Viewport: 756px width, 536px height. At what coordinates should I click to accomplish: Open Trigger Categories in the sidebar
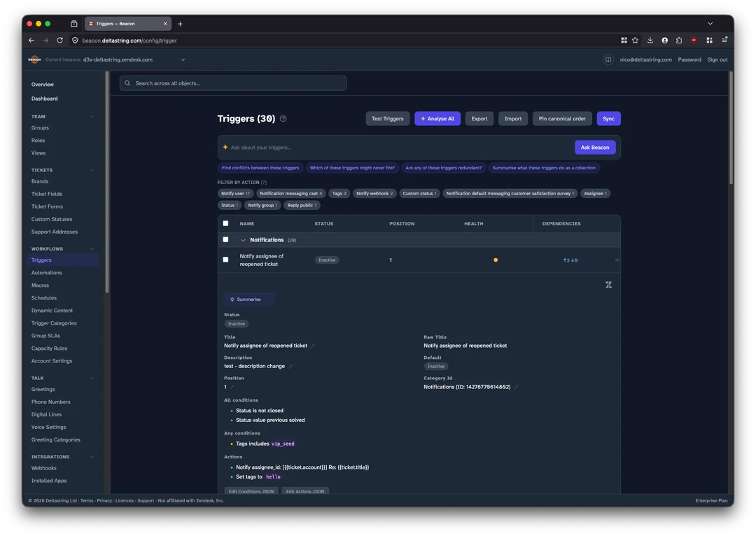click(x=53, y=323)
